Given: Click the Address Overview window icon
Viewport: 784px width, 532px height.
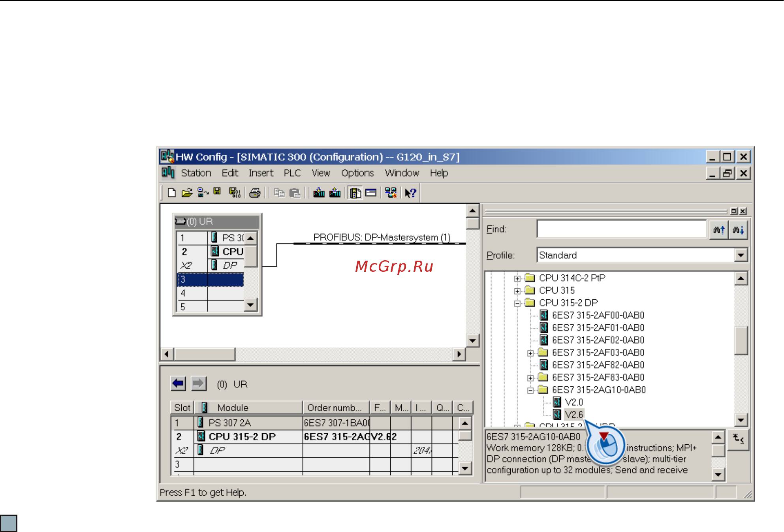Looking at the screenshot, I should (371, 193).
